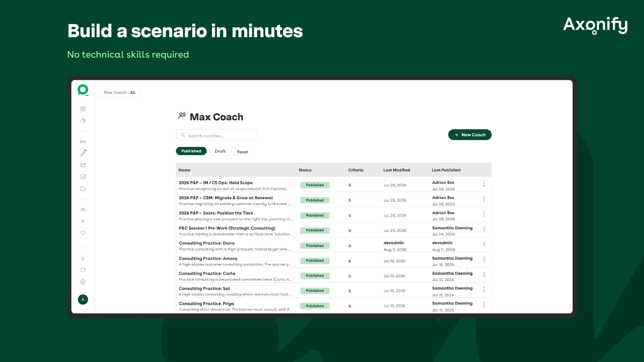This screenshot has width=644, height=362.
Task: Click Adrian Bos in Position the Tiers row
Action: click(443, 213)
